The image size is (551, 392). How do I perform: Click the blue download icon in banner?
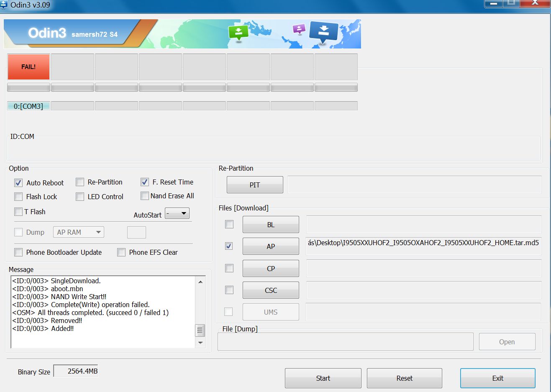pyautogui.click(x=323, y=33)
